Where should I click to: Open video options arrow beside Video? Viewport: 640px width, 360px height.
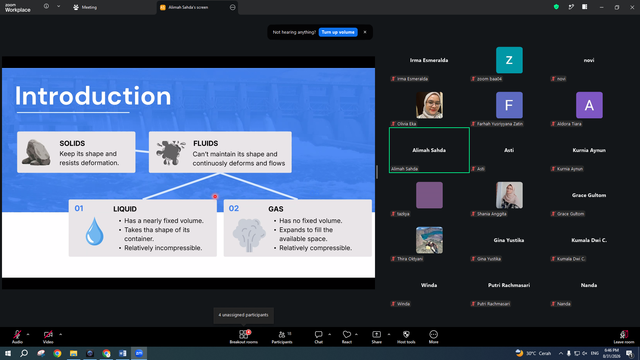coord(60,334)
